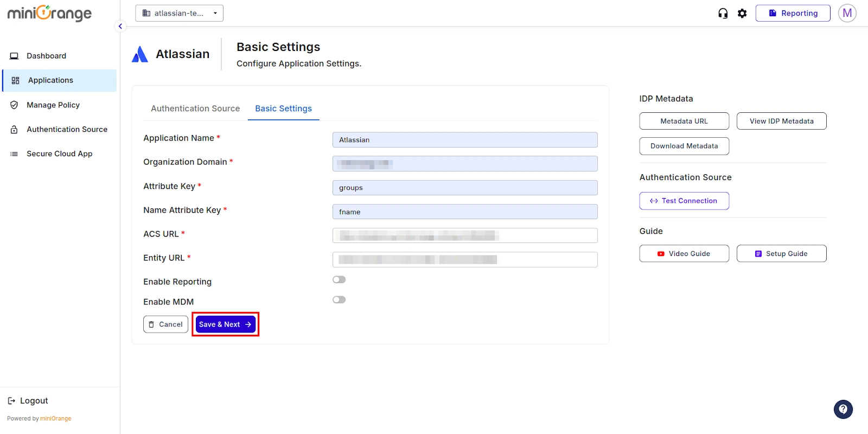Click the Test Connection button
This screenshot has width=868, height=434.
tap(684, 201)
